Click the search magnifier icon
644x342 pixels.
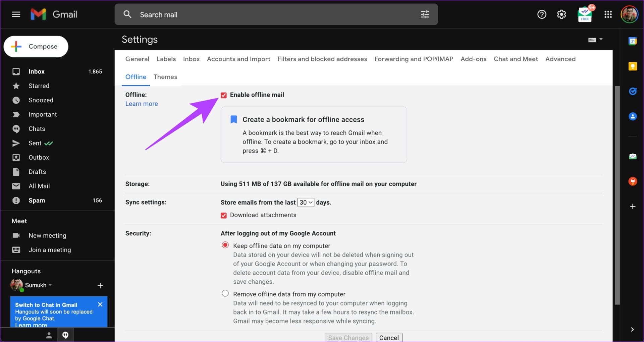pos(127,14)
